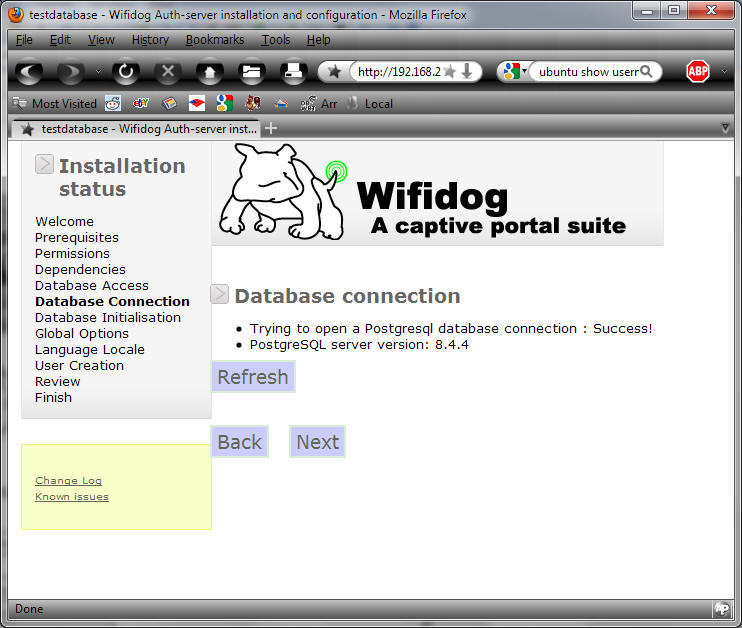Click the Global Options step
This screenshot has height=628, width=742.
coord(82,334)
